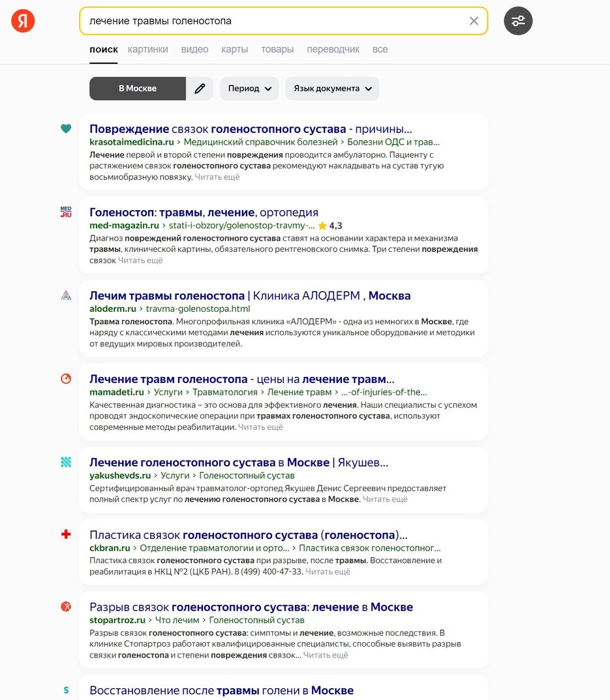The width and height of the screenshot is (610, 700).
Task: Open the "товары" tab
Action: 277,50
